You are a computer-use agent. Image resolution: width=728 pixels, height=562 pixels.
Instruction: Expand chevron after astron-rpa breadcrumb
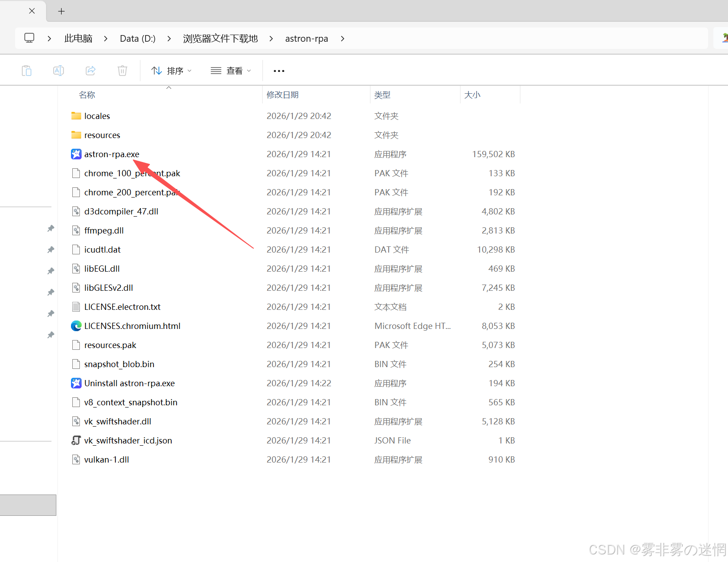342,39
